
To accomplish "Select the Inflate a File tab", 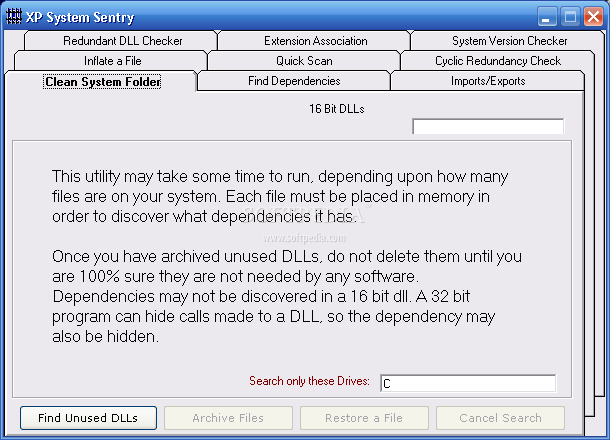I will [x=112, y=61].
